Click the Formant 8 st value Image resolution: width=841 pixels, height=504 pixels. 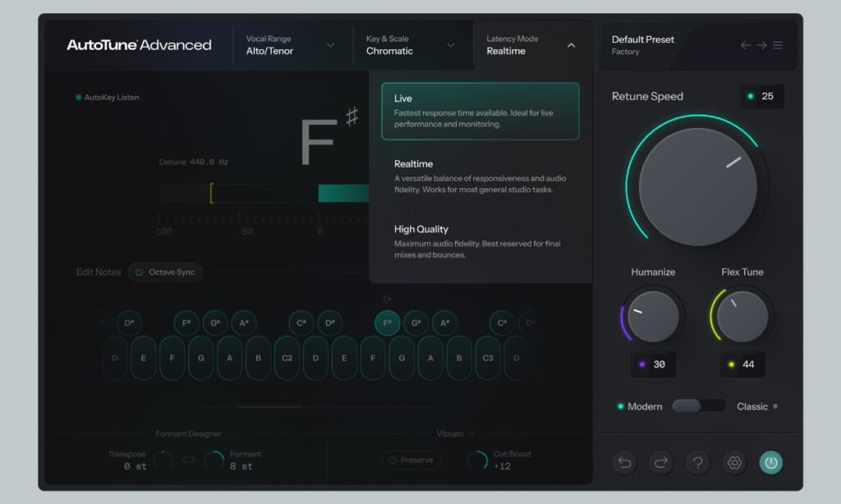[x=241, y=466]
